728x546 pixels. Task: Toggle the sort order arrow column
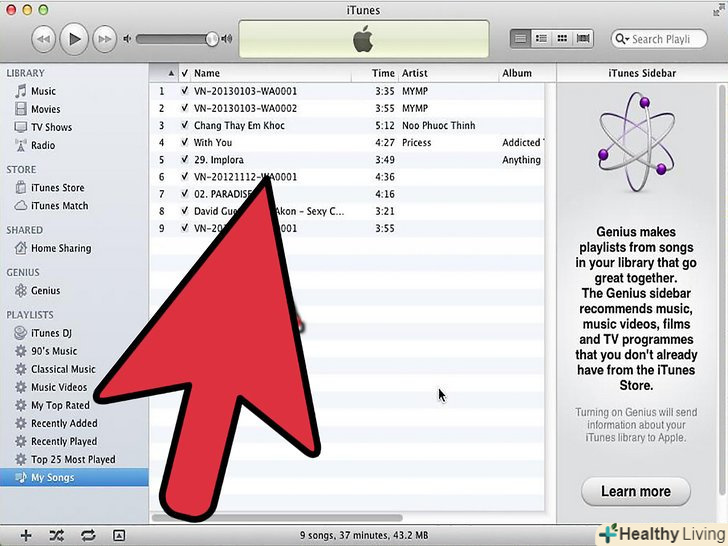tap(164, 73)
